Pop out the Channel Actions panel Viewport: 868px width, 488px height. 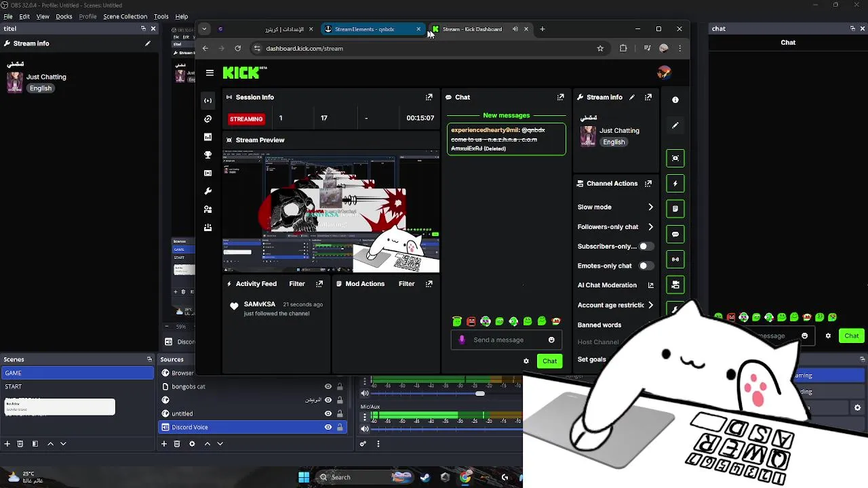click(648, 183)
